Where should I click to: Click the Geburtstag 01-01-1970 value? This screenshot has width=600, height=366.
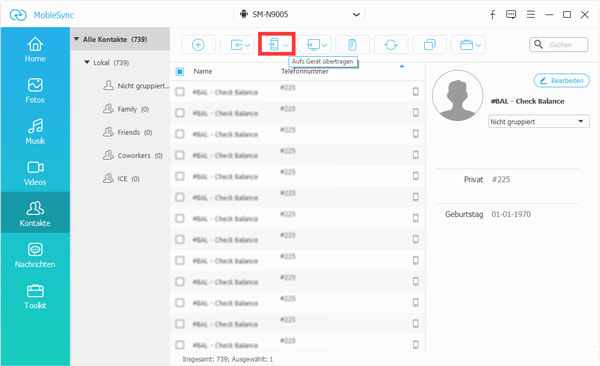pyautogui.click(x=511, y=214)
